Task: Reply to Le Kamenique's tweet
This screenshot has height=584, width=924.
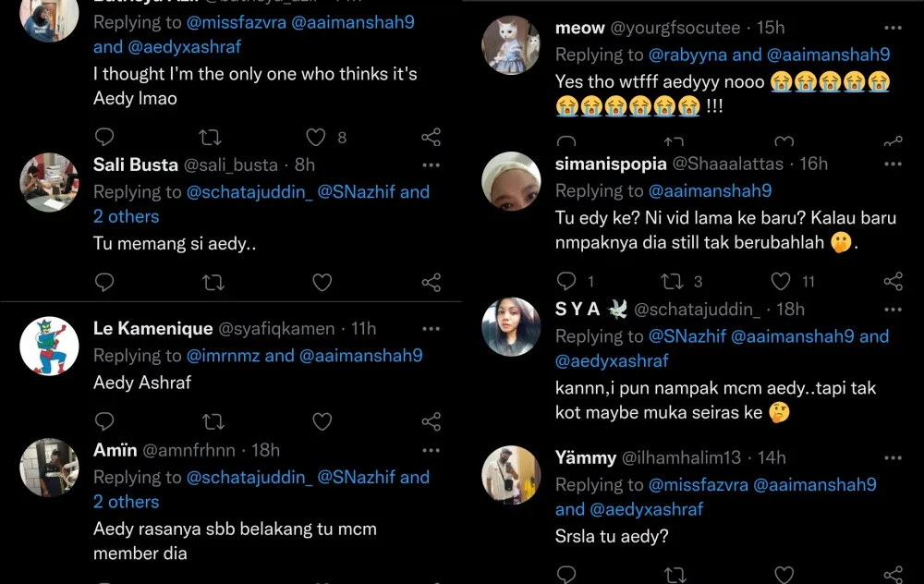Action: [x=104, y=421]
